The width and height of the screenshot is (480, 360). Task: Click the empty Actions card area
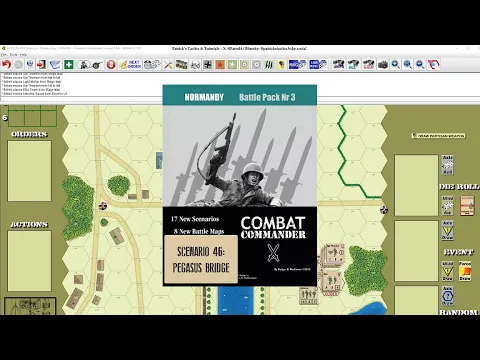pyautogui.click(x=30, y=261)
